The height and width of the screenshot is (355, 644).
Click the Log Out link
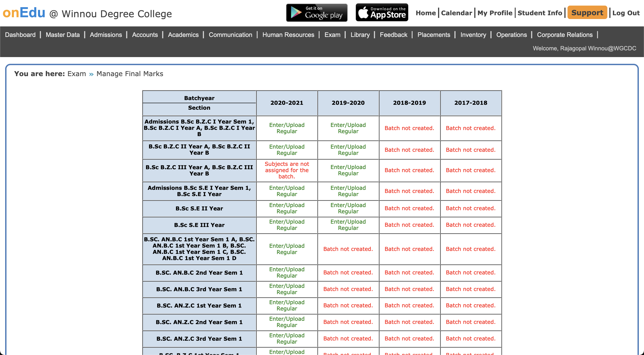[626, 13]
